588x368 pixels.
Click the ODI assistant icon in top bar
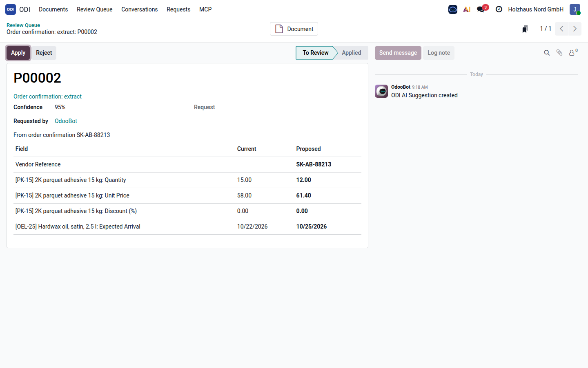[x=453, y=9]
